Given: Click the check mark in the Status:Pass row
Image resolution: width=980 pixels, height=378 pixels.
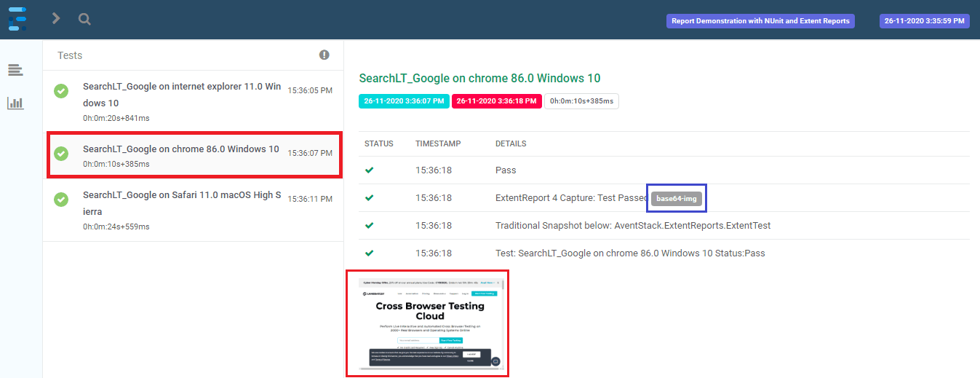Looking at the screenshot, I should pos(369,253).
